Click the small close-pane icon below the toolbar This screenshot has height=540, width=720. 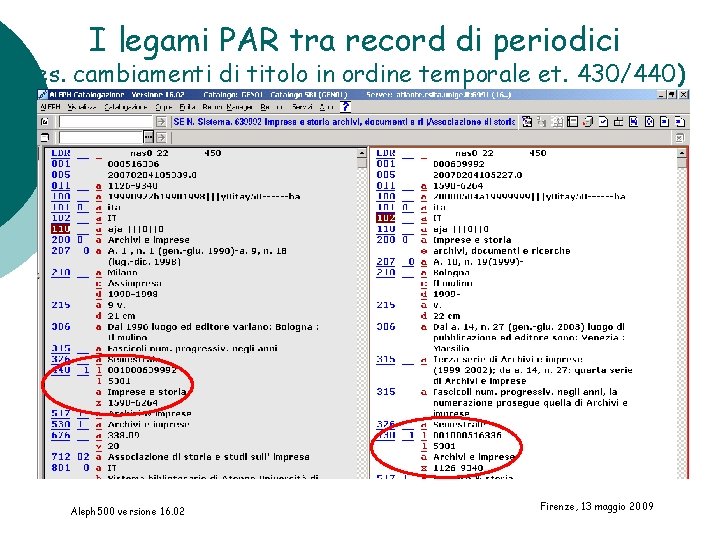[679, 137]
